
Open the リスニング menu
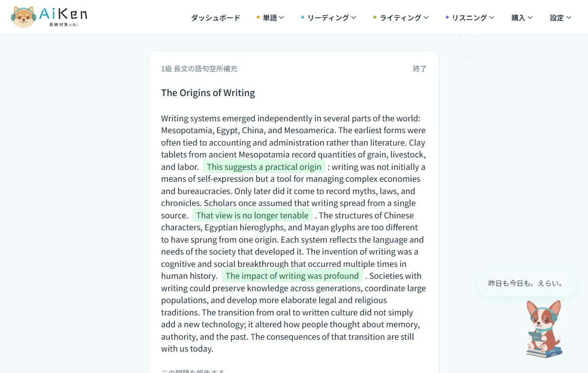[470, 18]
